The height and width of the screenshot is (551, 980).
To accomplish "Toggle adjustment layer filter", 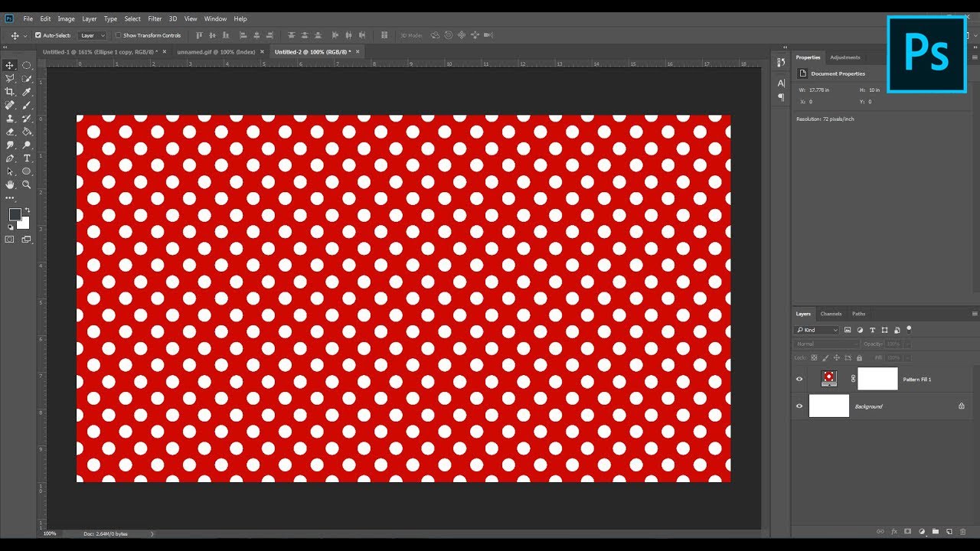I will 860,330.
